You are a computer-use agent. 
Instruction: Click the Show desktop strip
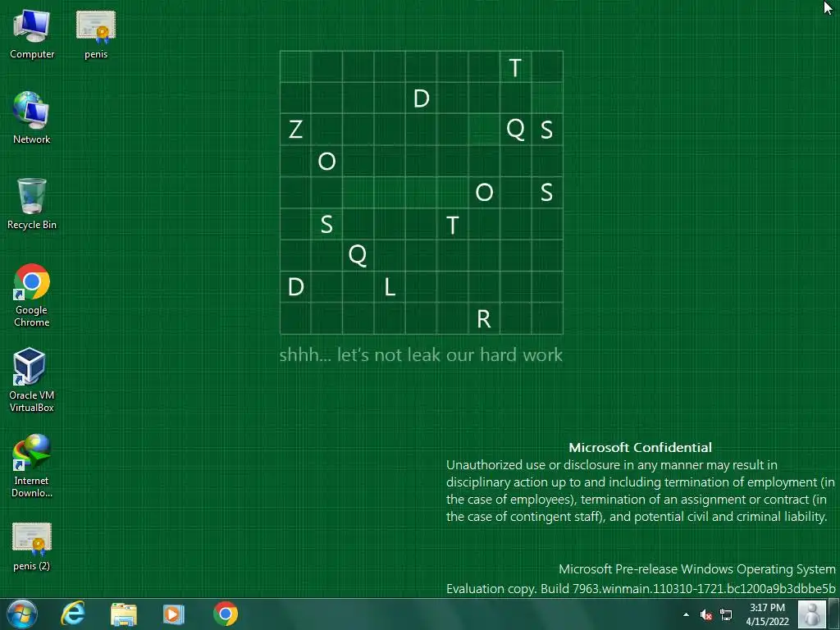(834, 614)
